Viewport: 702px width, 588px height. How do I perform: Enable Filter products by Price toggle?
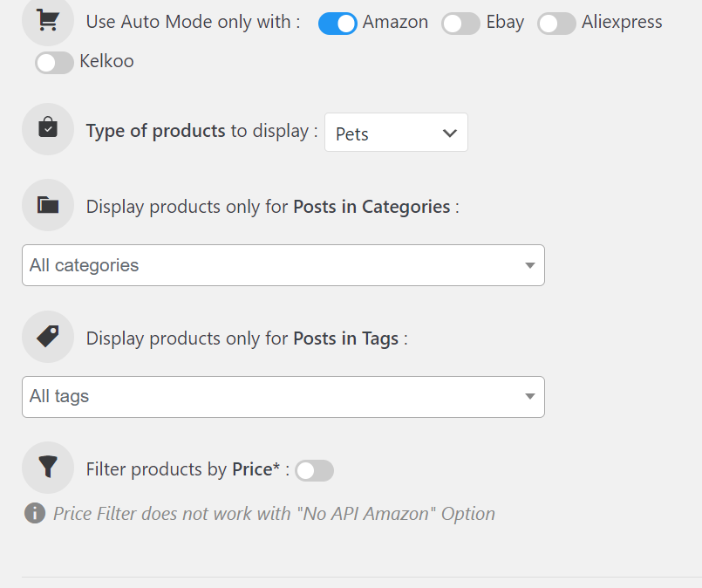[x=314, y=471]
